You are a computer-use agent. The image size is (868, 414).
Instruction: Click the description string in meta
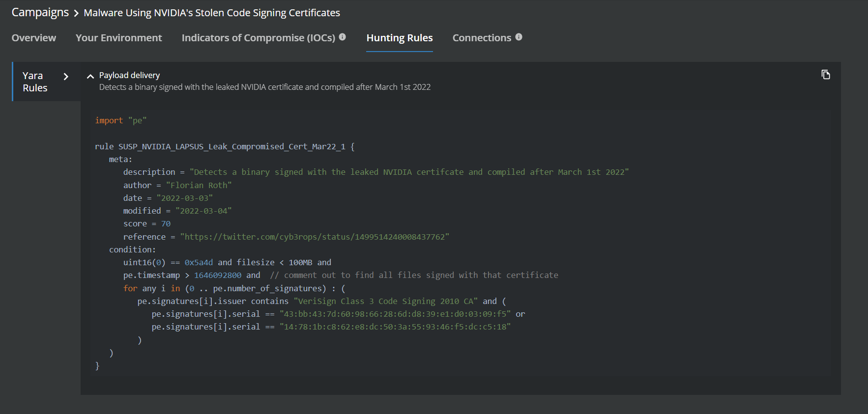409,172
